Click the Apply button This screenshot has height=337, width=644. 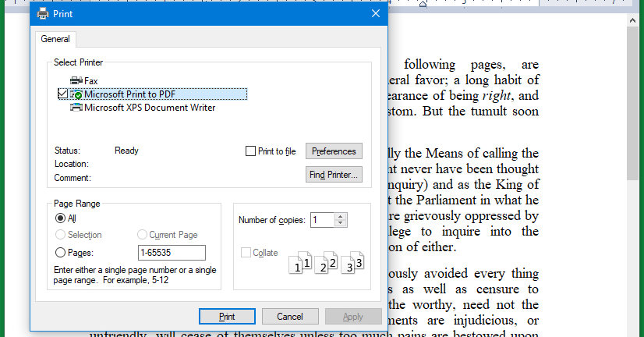[x=353, y=317]
